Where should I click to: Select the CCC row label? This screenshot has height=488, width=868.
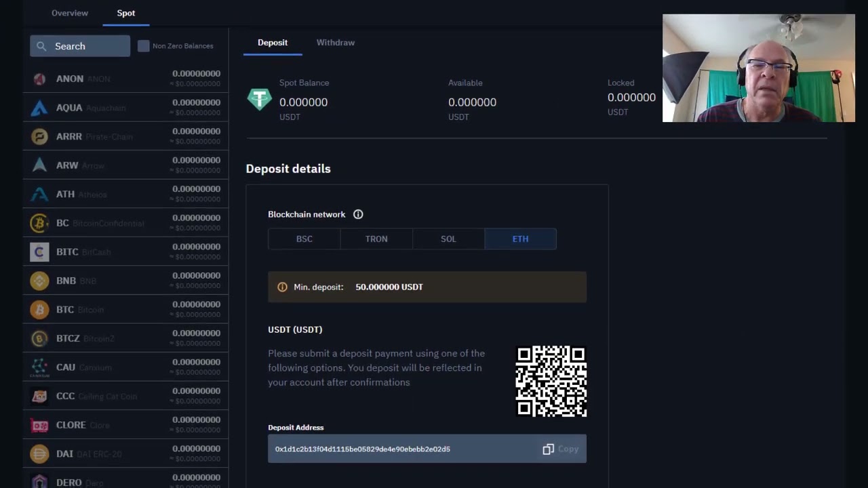(66, 396)
